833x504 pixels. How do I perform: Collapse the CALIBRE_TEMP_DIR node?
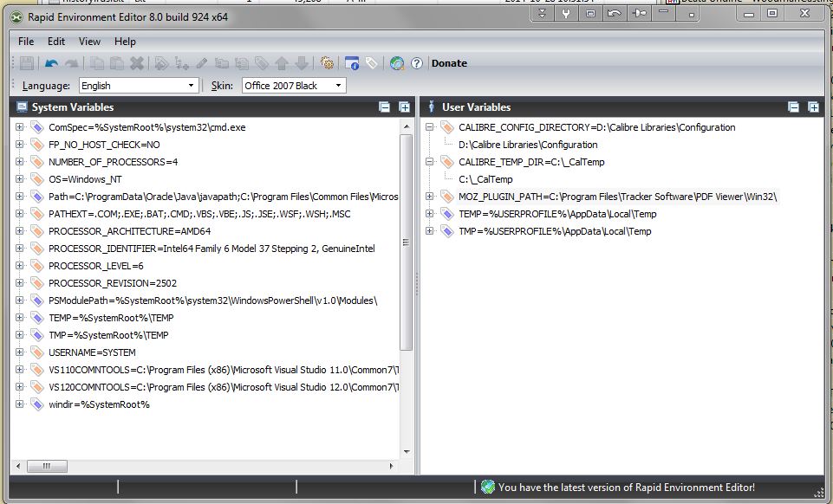coord(430,162)
